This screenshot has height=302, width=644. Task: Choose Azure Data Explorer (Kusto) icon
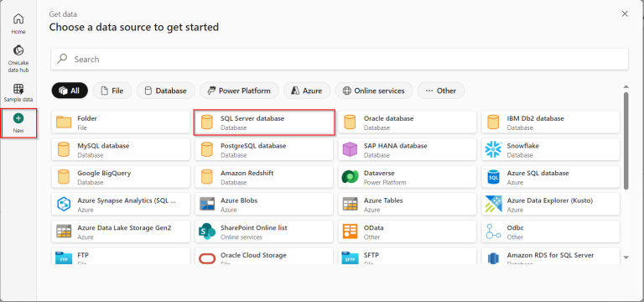493,204
